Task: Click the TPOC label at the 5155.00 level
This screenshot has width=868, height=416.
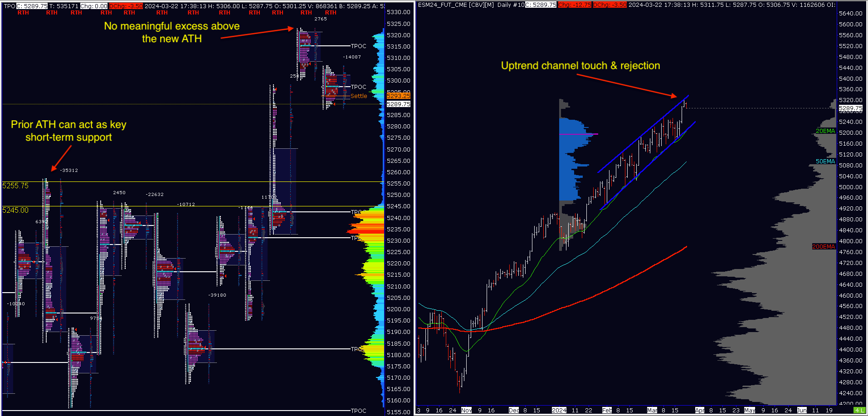Action: click(358, 411)
